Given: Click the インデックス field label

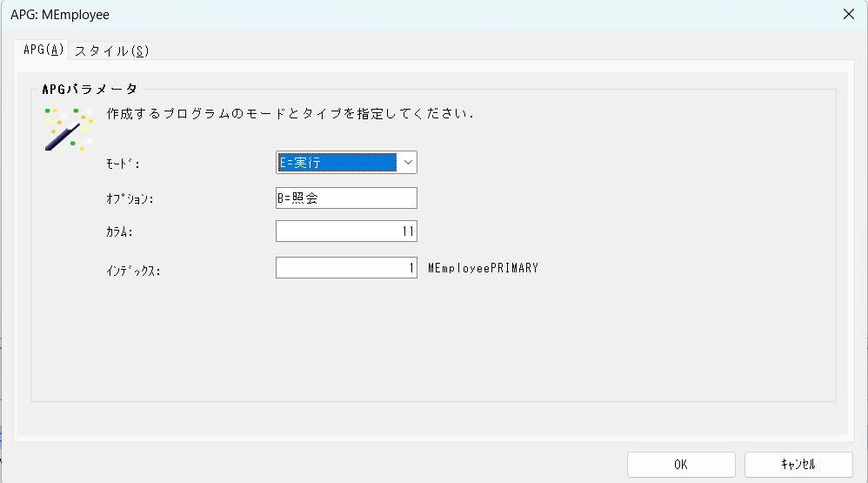Looking at the screenshot, I should (x=134, y=270).
